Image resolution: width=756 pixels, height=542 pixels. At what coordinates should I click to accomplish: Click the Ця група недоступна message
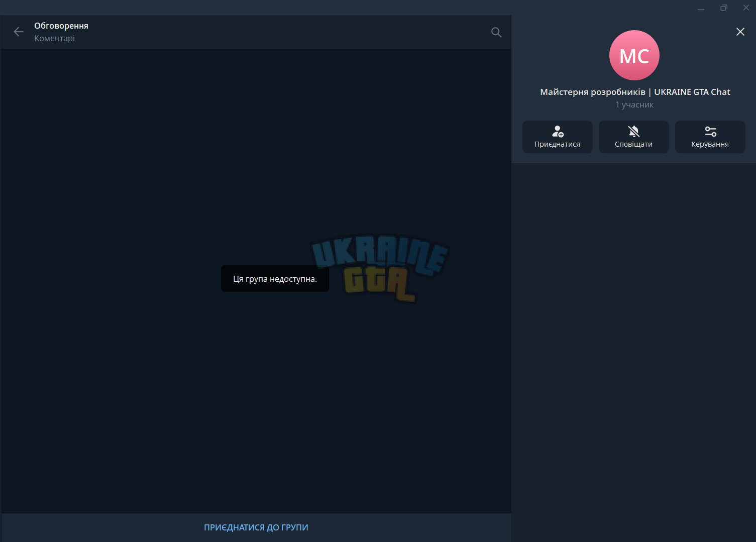tap(275, 279)
